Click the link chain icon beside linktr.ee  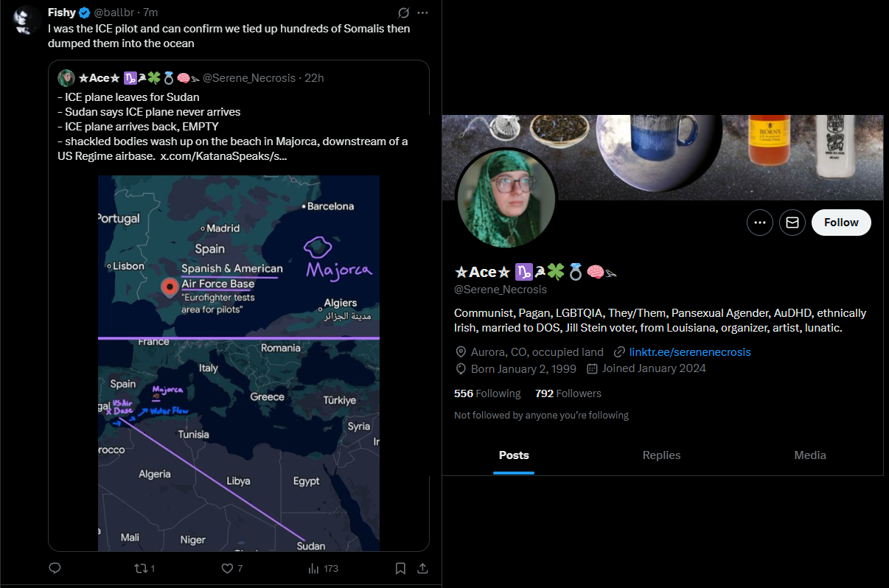(619, 351)
